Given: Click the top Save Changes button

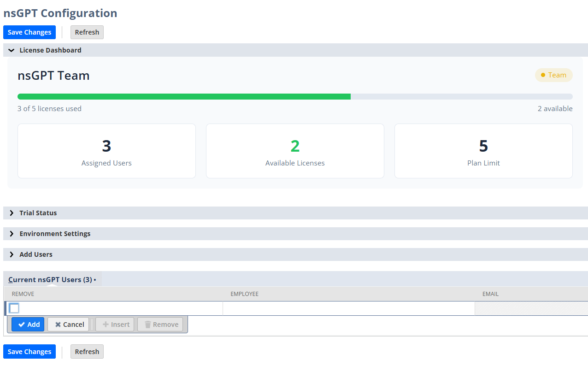Looking at the screenshot, I should pyautogui.click(x=29, y=32).
